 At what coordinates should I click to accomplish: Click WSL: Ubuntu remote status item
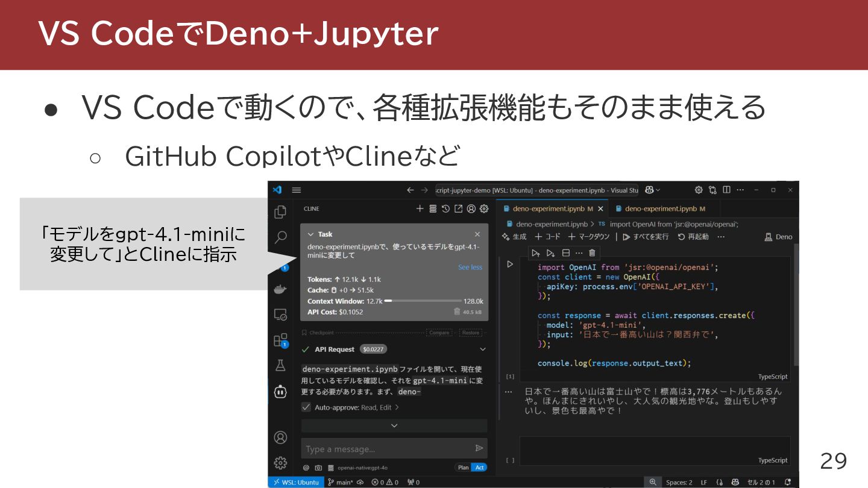coord(296,482)
